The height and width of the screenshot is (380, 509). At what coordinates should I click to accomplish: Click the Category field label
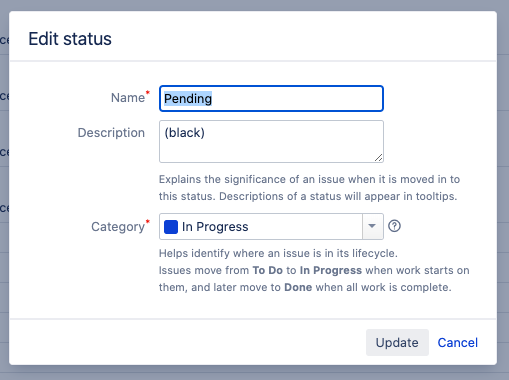pos(118,227)
